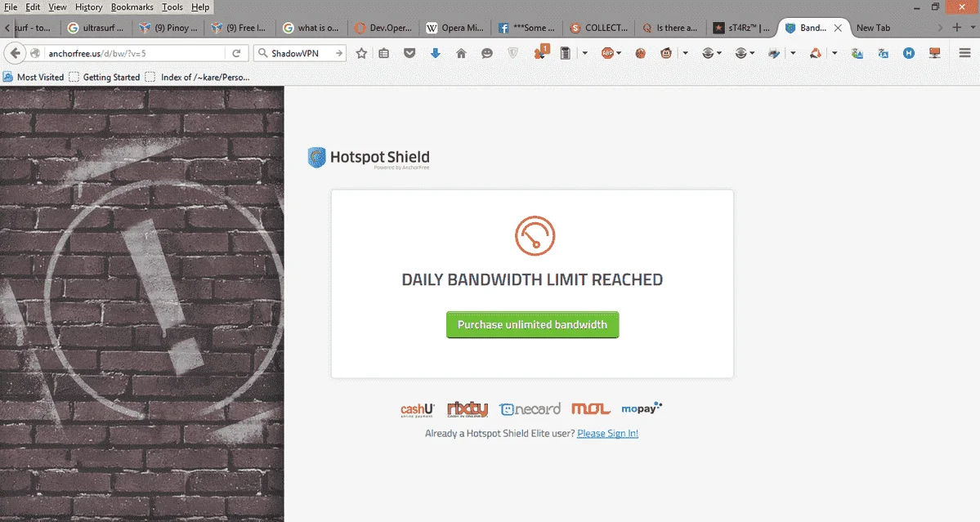Go back with the back arrow button
980x522 pixels.
(16, 54)
